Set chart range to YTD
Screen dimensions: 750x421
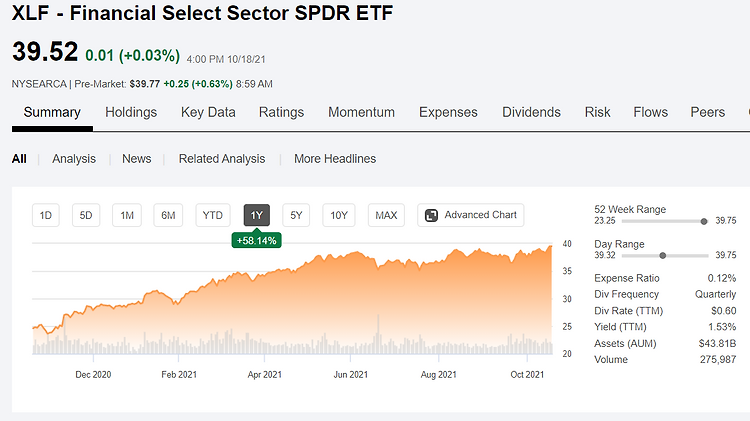pyautogui.click(x=213, y=215)
